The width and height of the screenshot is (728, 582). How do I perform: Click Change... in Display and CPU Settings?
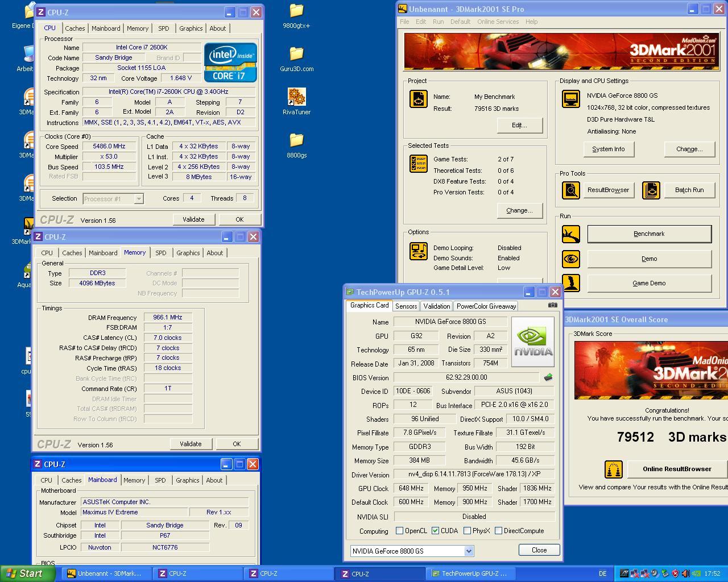click(689, 149)
